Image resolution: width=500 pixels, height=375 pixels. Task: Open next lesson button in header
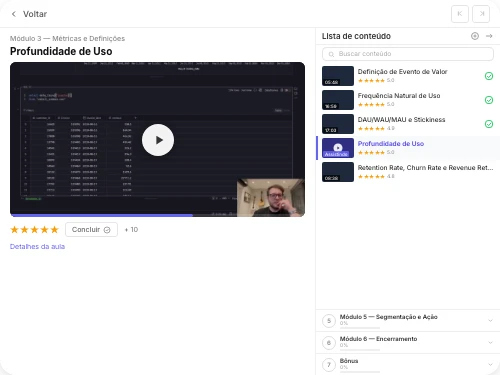pos(481,14)
